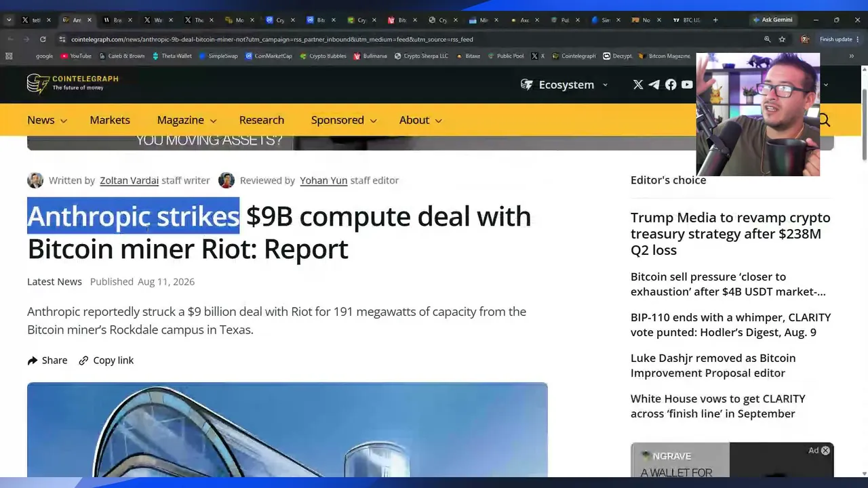Viewport: 868px width, 488px height.
Task: Copy the article link with Copy link
Action: pos(106,361)
